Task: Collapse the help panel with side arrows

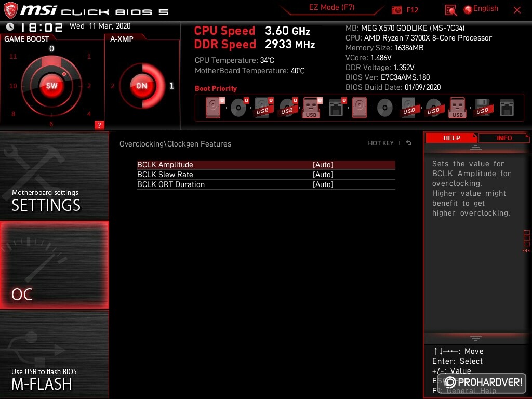Action: [526, 251]
